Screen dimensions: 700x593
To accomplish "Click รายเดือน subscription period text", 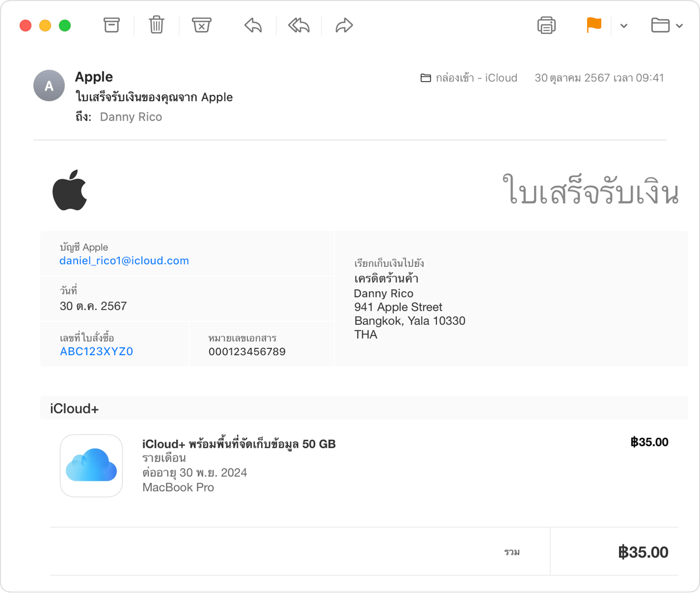I will [164, 458].
